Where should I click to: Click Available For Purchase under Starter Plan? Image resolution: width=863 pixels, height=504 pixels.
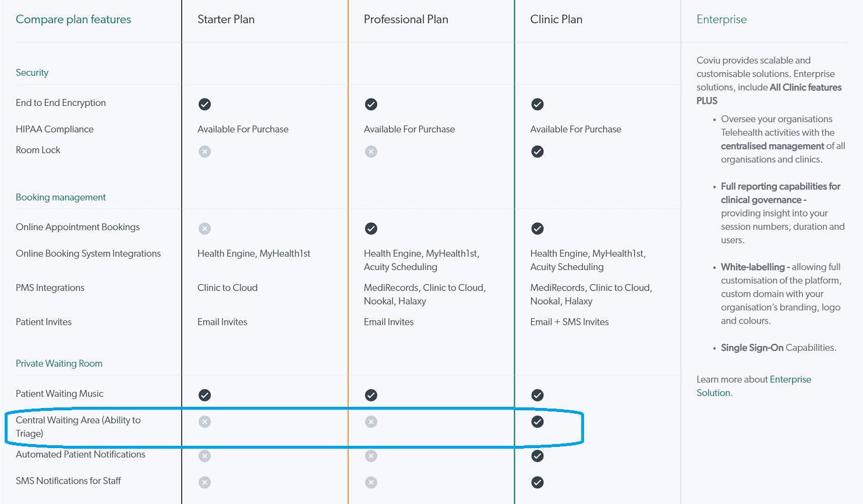point(243,129)
